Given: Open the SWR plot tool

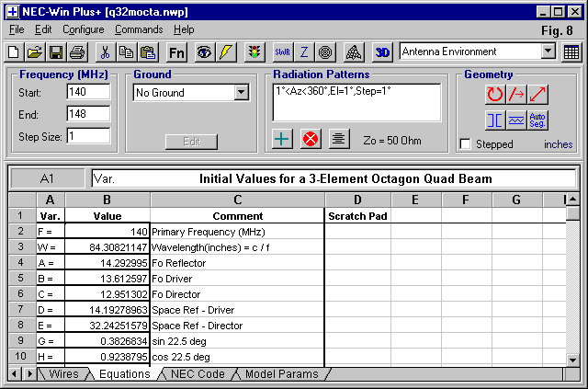Looking at the screenshot, I should coord(281,51).
